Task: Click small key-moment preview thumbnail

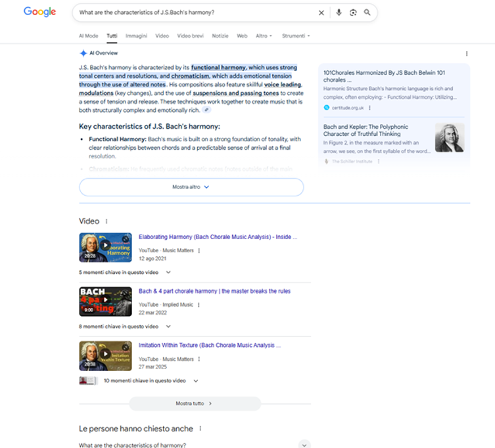Action: (88, 381)
